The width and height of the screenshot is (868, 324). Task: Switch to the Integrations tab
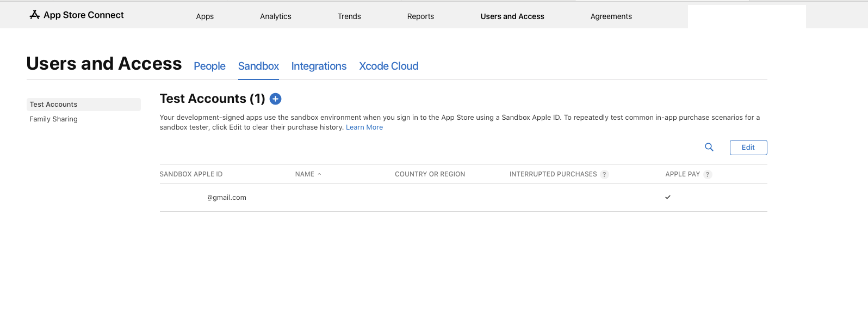click(319, 66)
